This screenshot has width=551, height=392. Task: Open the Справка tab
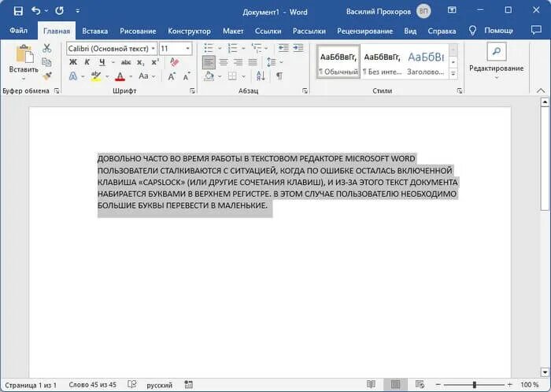442,31
